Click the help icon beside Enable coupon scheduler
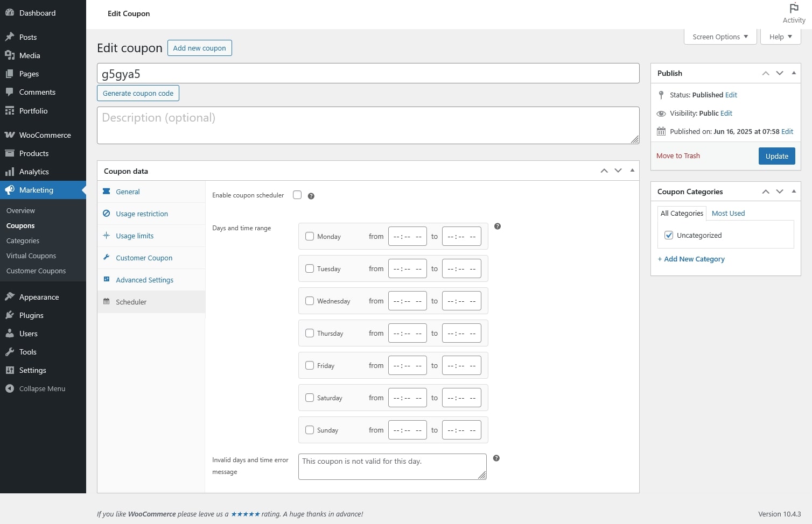 point(311,196)
